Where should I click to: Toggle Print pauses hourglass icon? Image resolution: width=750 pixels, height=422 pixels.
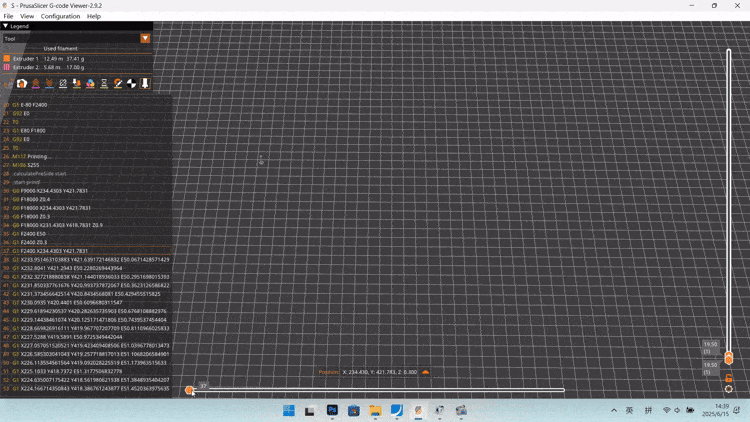tap(104, 84)
